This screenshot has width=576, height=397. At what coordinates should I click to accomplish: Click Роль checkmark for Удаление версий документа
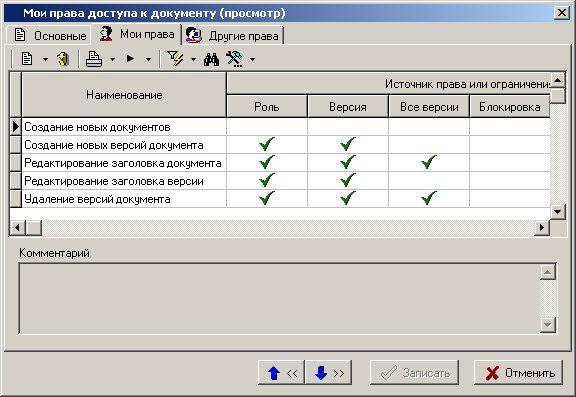point(267,198)
